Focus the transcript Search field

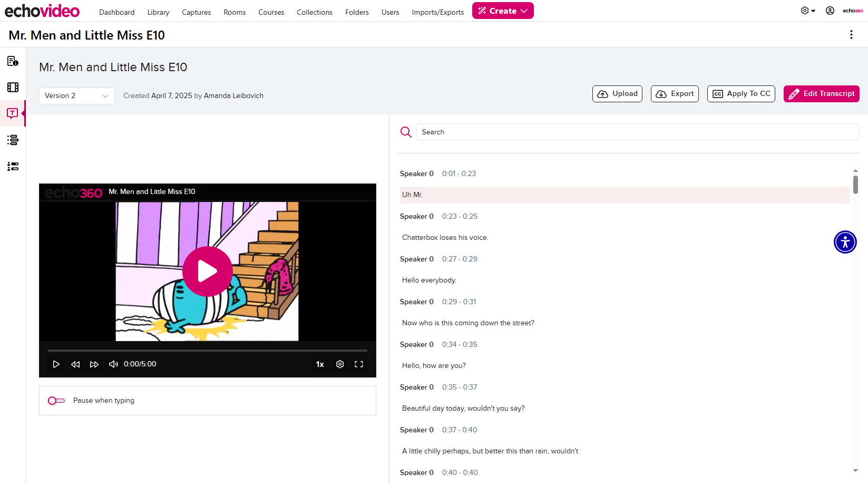(x=637, y=132)
